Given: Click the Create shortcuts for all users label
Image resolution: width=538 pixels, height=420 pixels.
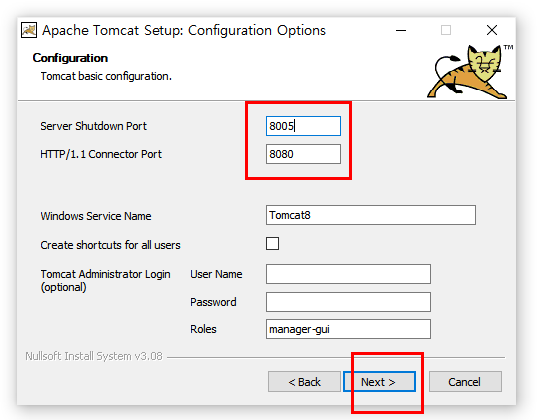Looking at the screenshot, I should (110, 245).
